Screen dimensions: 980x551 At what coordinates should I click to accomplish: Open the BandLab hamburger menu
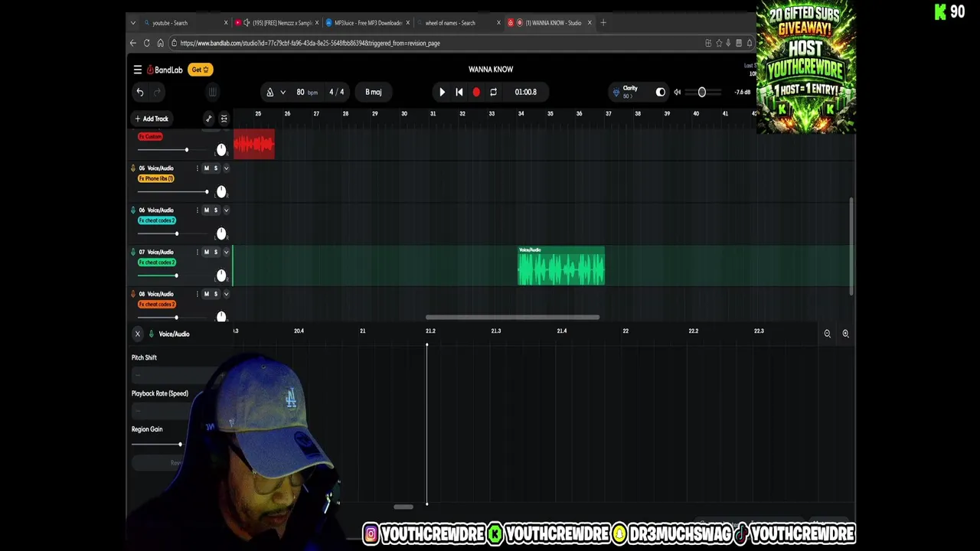click(138, 70)
